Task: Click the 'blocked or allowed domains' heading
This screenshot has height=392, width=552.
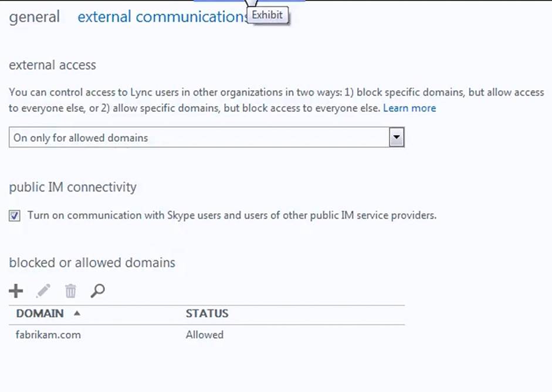Action: click(x=92, y=263)
